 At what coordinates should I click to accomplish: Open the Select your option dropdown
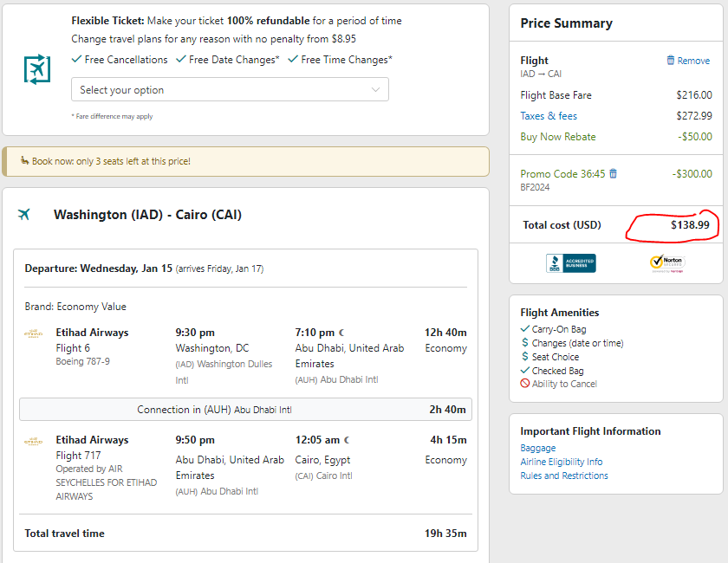(230, 89)
